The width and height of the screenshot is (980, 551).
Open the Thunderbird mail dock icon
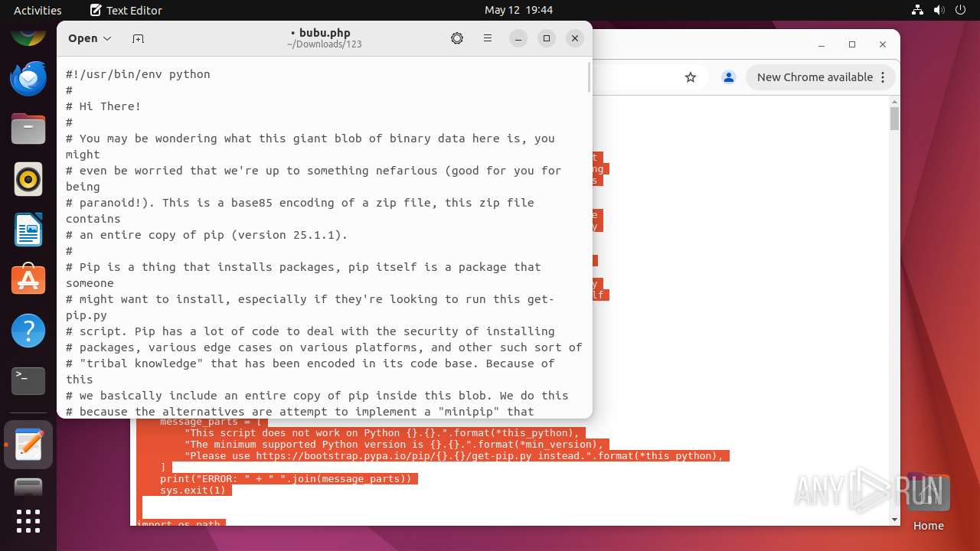point(28,79)
